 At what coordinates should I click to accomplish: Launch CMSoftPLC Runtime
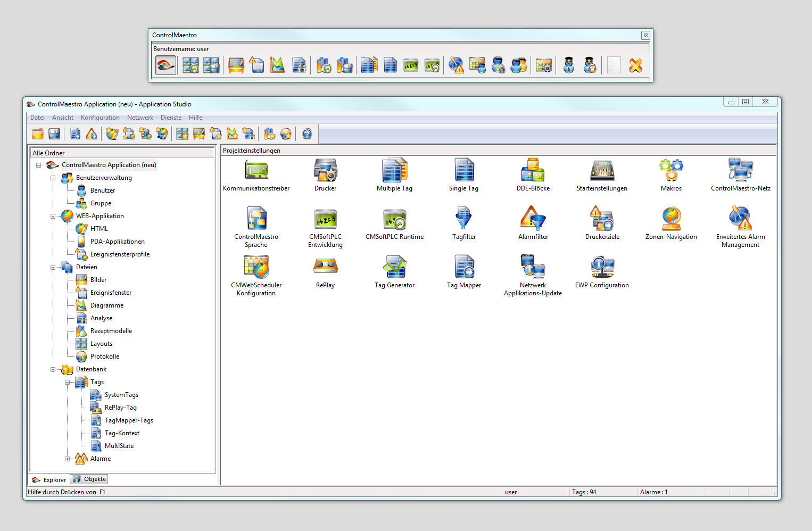[395, 219]
